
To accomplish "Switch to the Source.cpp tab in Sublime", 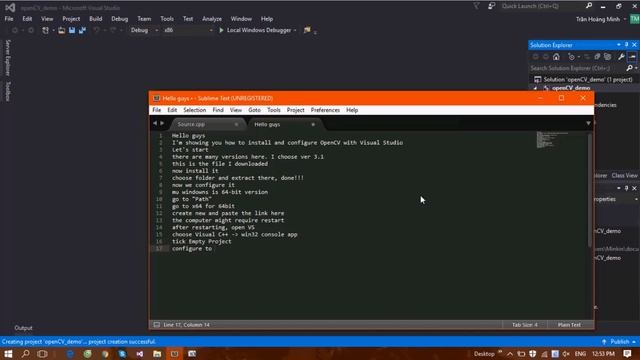I will click(x=206, y=124).
